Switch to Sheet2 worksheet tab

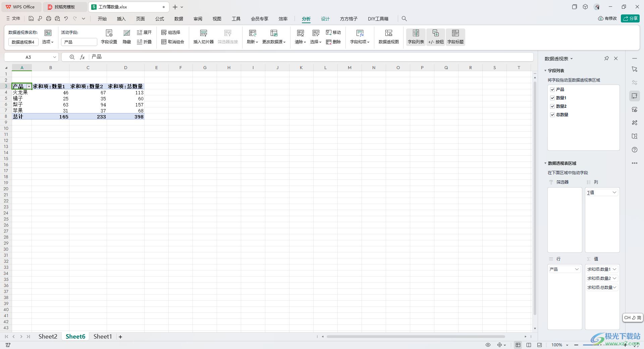(48, 337)
